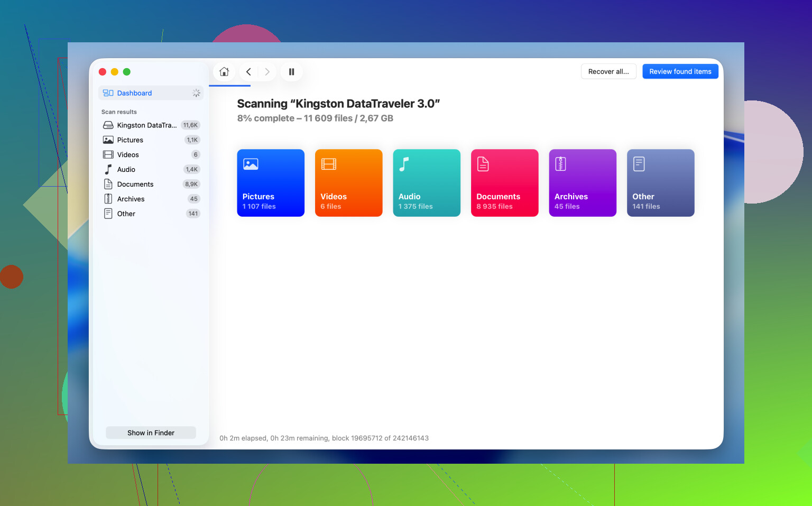This screenshot has height=506, width=812.
Task: Click the Audio note icon in sidebar
Action: (x=108, y=169)
